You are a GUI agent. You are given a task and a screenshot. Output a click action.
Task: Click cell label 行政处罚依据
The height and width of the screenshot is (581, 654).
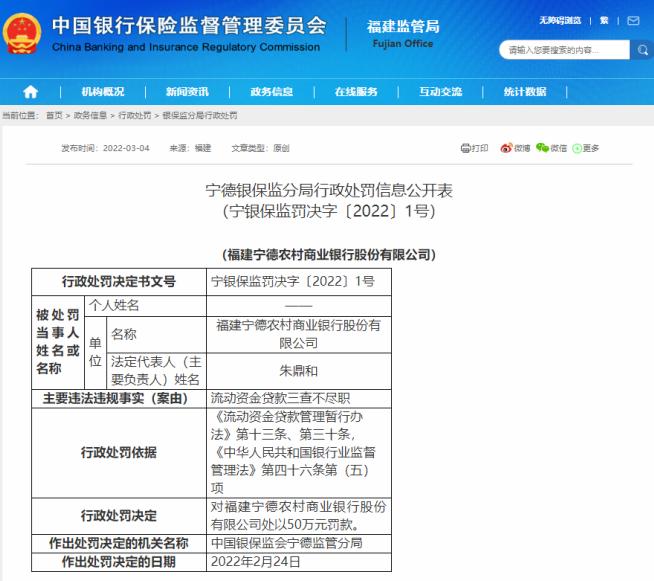click(119, 453)
